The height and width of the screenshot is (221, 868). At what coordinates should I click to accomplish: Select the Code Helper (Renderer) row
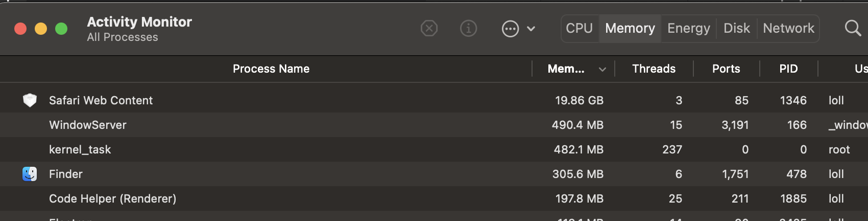coord(434,198)
